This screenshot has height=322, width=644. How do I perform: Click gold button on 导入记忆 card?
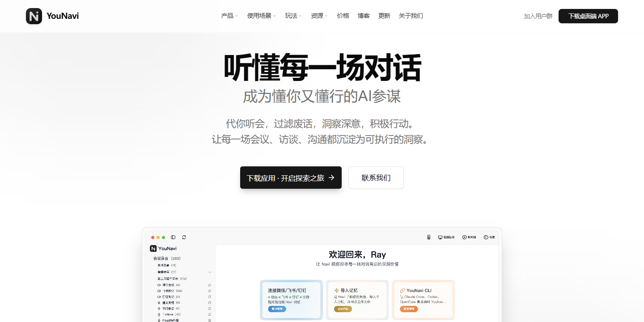[x=343, y=309]
